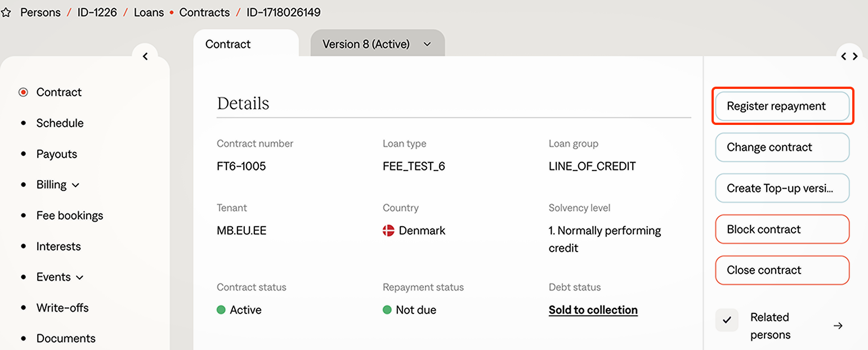Click the green Not due status dot

tap(387, 310)
